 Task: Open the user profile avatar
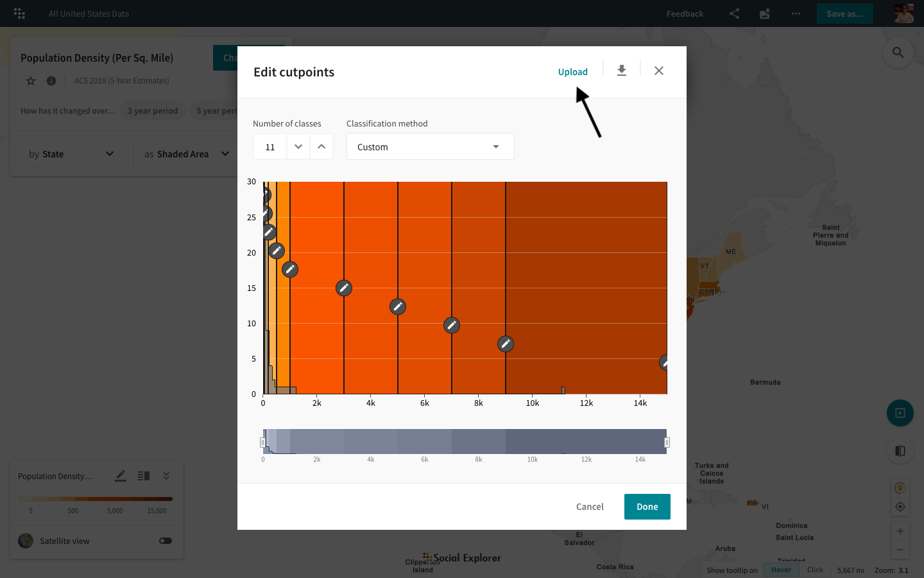pyautogui.click(x=903, y=13)
